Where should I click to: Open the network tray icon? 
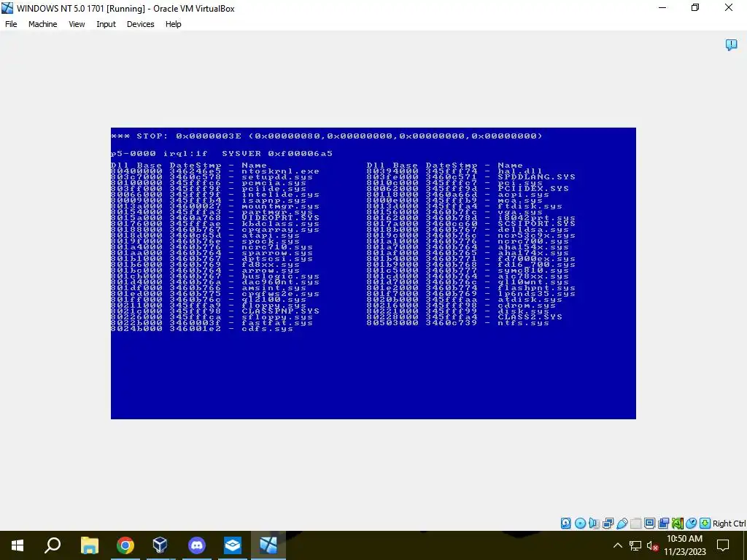(x=635, y=545)
